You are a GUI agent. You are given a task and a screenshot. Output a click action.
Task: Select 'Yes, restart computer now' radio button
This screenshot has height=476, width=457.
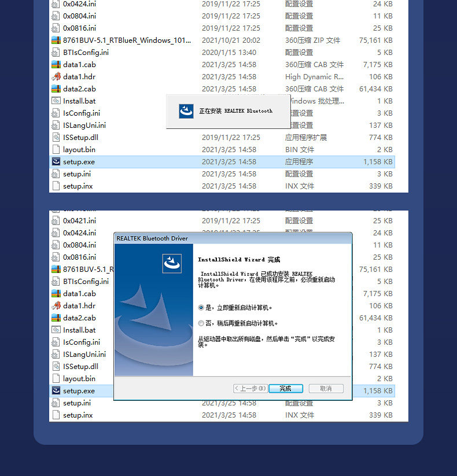[x=201, y=308]
